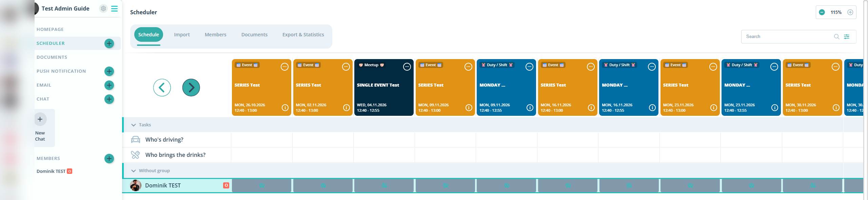Add new item via Scheduler plus icon
This screenshot has height=200, width=868.
[109, 43]
